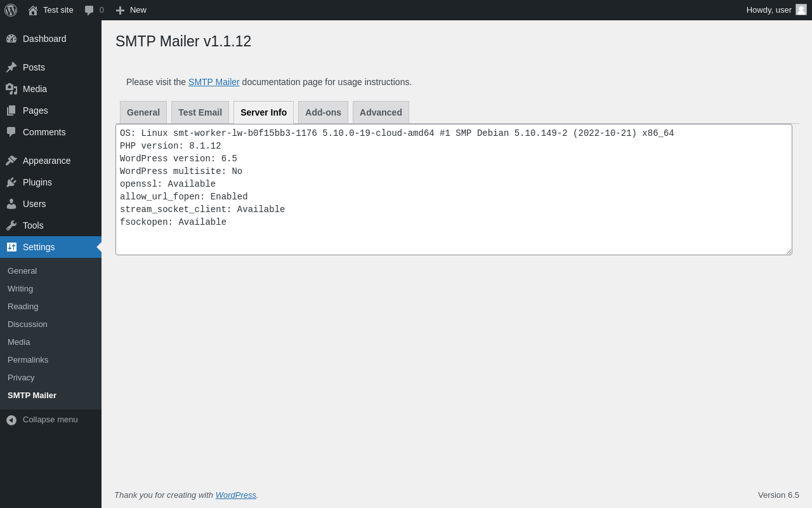Viewport: 812px width, 508px height.
Task: Click the Comments speech bubble sidebar icon
Action: [x=11, y=132]
